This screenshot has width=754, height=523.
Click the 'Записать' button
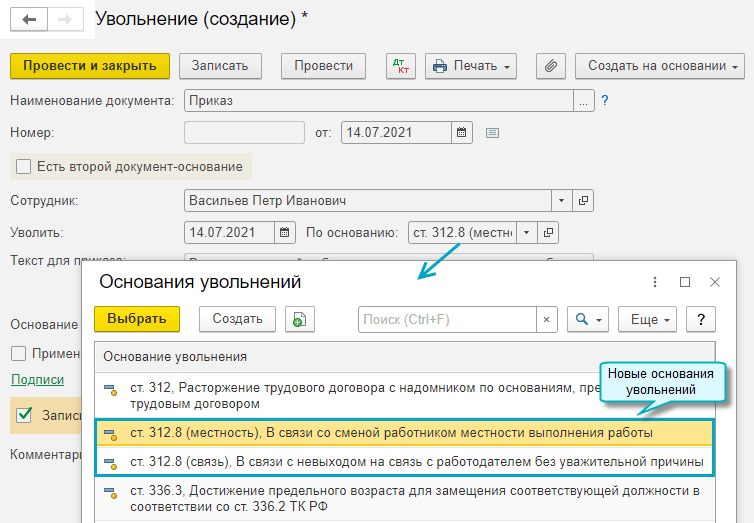[220, 66]
